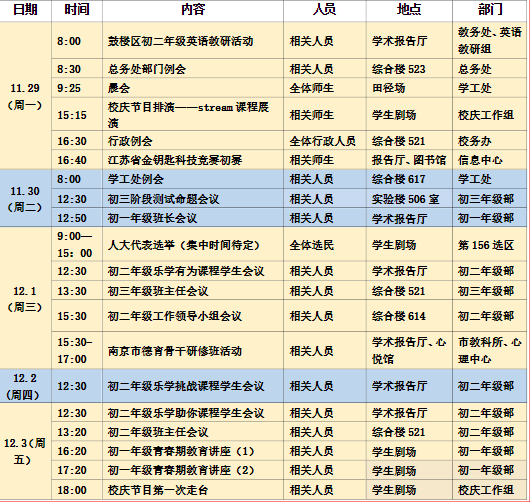
Task: Click the 鼓楼区初二年级英语教研活动 cell
Action: tap(193, 41)
